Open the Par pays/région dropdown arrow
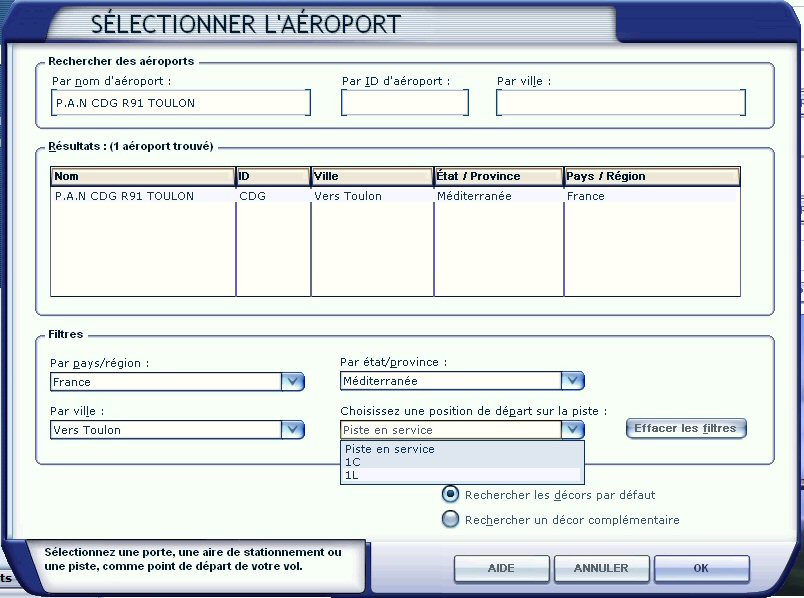Viewport: 804px width, 598px height. click(x=293, y=382)
